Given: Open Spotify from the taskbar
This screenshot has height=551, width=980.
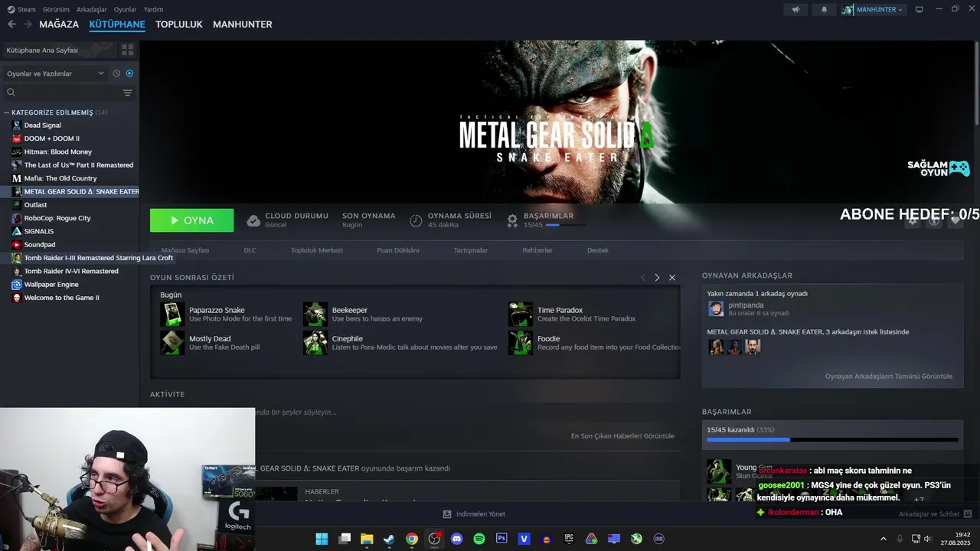Looking at the screenshot, I should click(x=479, y=539).
